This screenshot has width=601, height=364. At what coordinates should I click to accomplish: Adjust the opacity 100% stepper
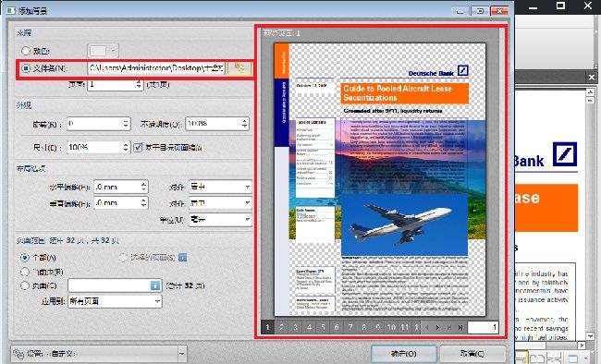244,124
